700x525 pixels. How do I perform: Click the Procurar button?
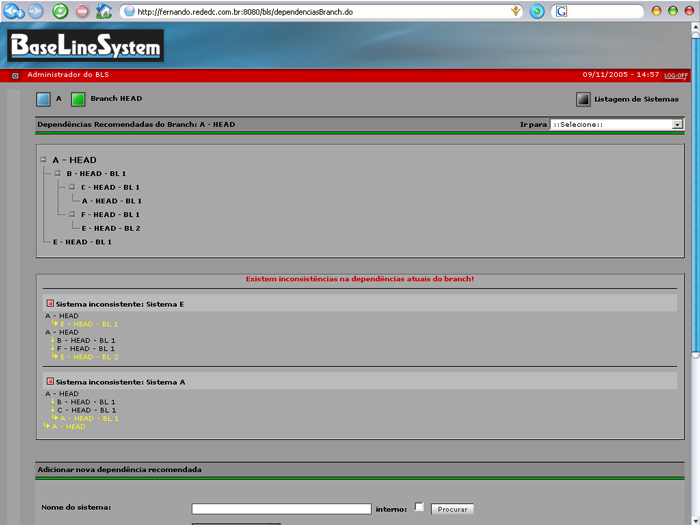tap(452, 509)
